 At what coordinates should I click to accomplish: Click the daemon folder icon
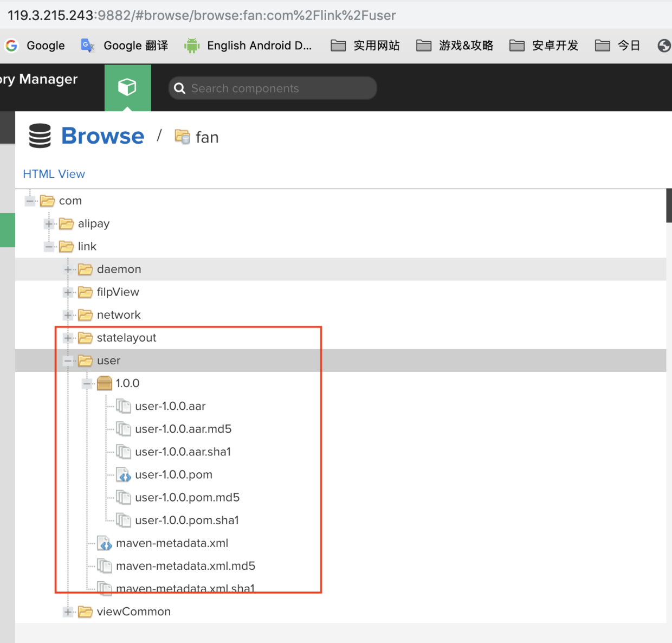point(86,269)
